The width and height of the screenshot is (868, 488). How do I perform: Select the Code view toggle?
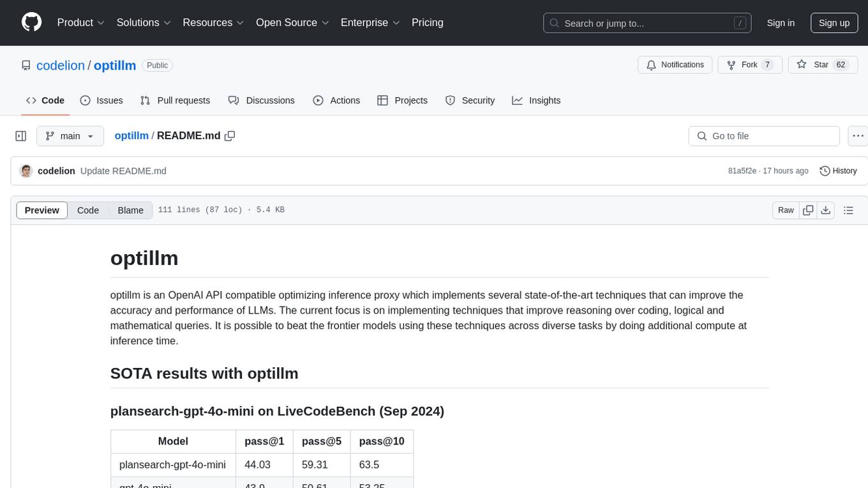tap(88, 210)
